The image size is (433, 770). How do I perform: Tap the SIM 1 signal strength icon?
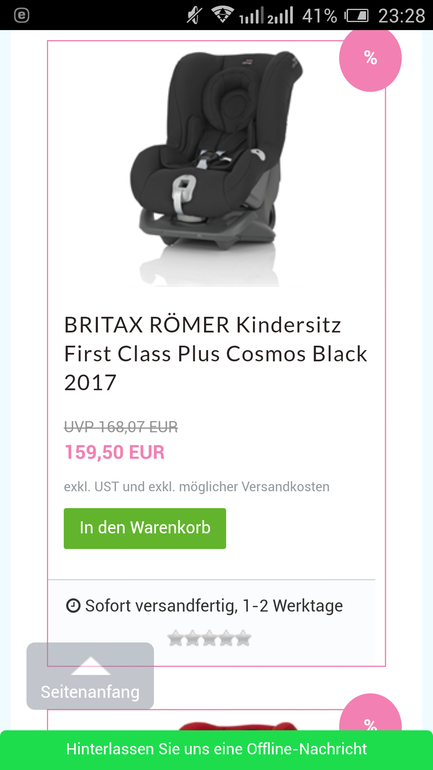point(251,15)
